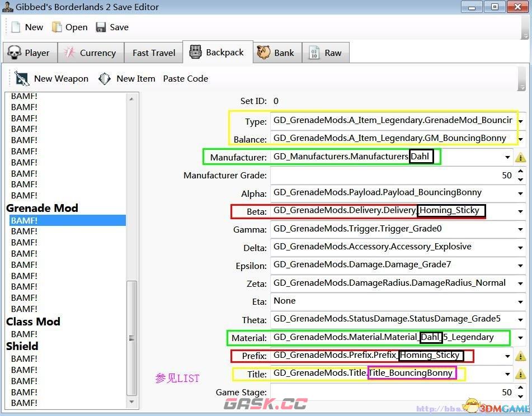Click the Save floppy disk icon
This screenshot has height=416, width=532.
tap(101, 27)
